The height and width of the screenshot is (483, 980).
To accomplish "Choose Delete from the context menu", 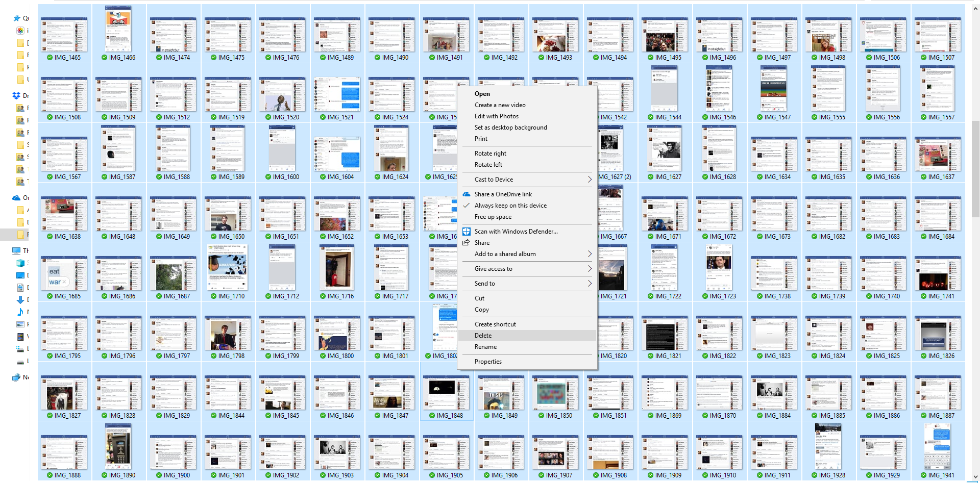I will (x=483, y=336).
